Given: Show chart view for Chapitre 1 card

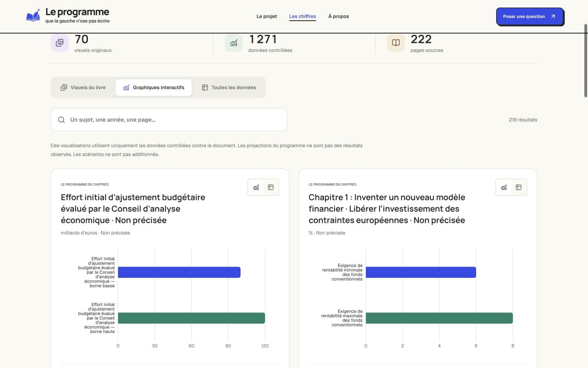Looking at the screenshot, I should [504, 187].
